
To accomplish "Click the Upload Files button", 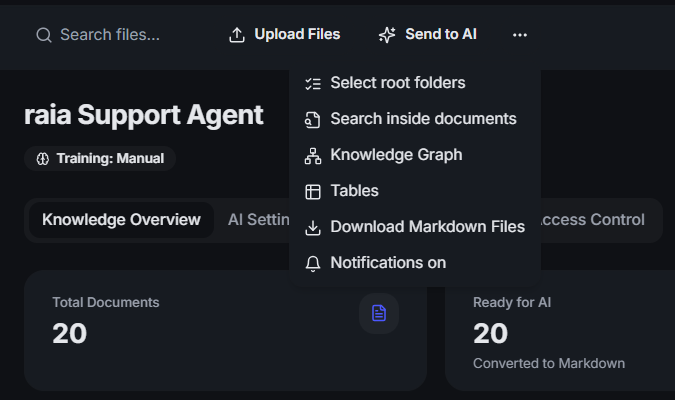I will point(285,34).
